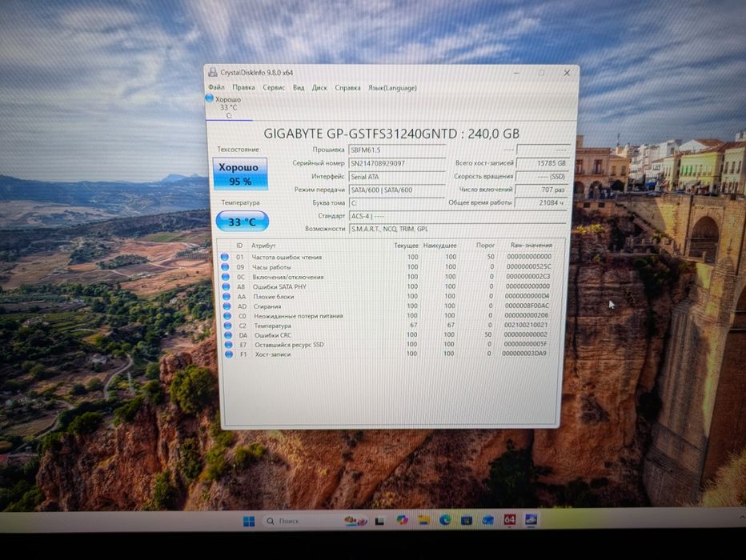Open the Язык(Language) menu
This screenshot has width=746, height=560.
coord(392,87)
